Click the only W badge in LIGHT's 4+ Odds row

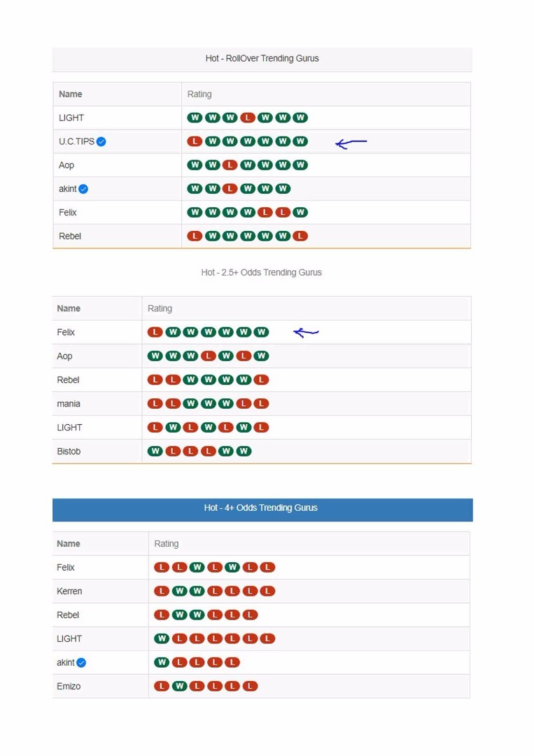[162, 638]
